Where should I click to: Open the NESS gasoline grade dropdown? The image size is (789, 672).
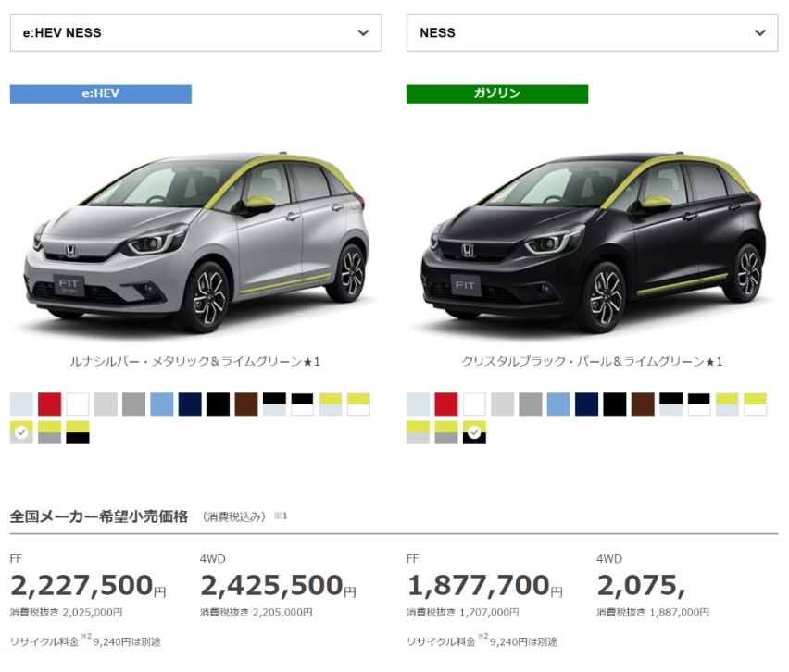click(593, 32)
